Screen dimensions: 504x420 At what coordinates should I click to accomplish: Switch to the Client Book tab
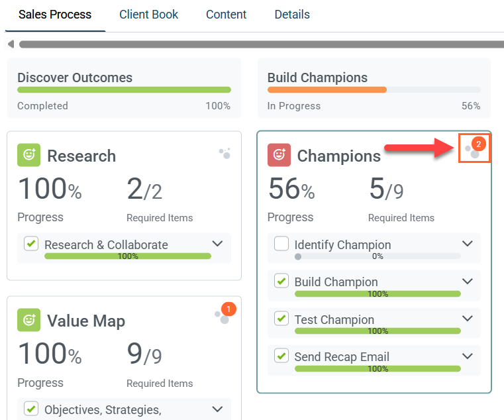click(x=148, y=15)
